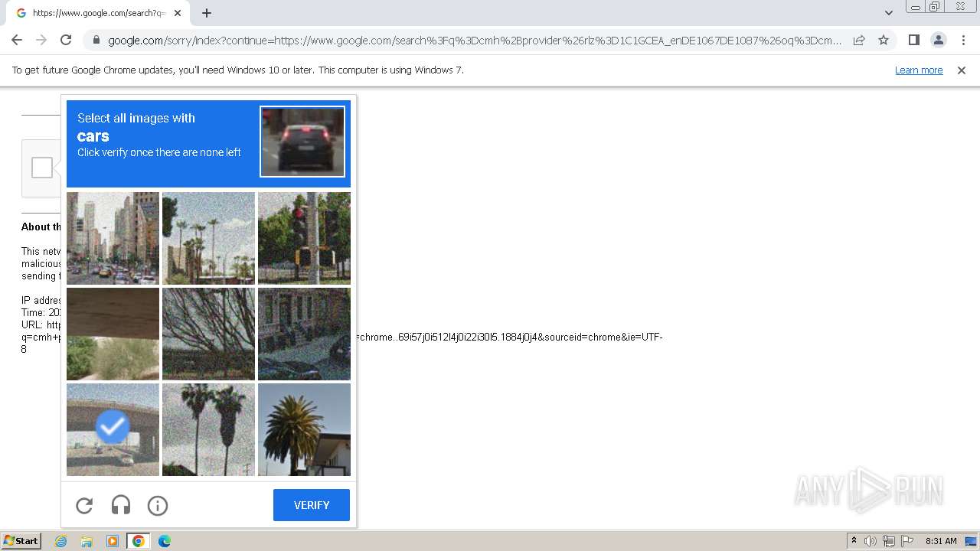Viewport: 980px width, 551px height.
Task: Select the city street tile with traffic
Action: click(113, 238)
